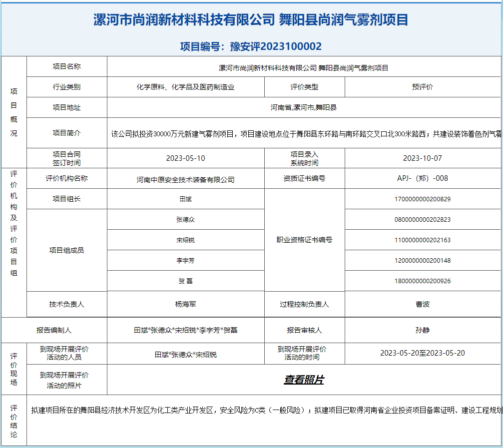The image size is (503, 448).
Task: Click agency name 河南中原安全技术装备有限公司
Action: 185,180
